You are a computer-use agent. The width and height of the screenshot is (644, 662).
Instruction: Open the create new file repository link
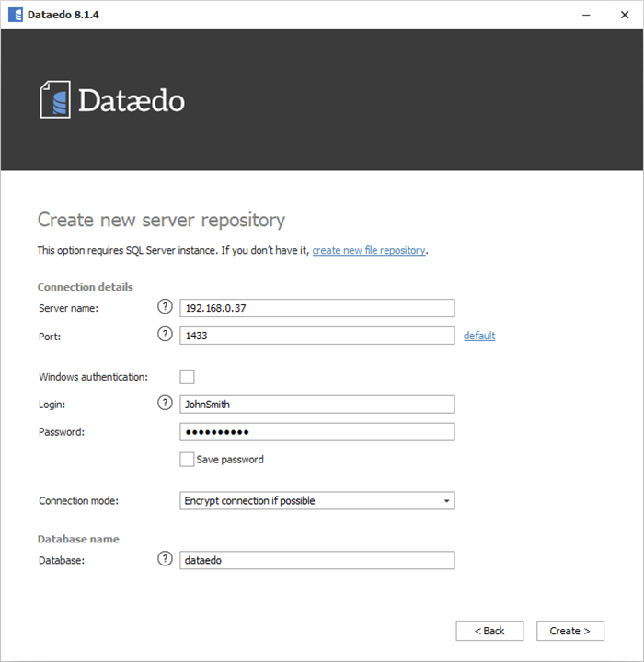click(x=369, y=250)
